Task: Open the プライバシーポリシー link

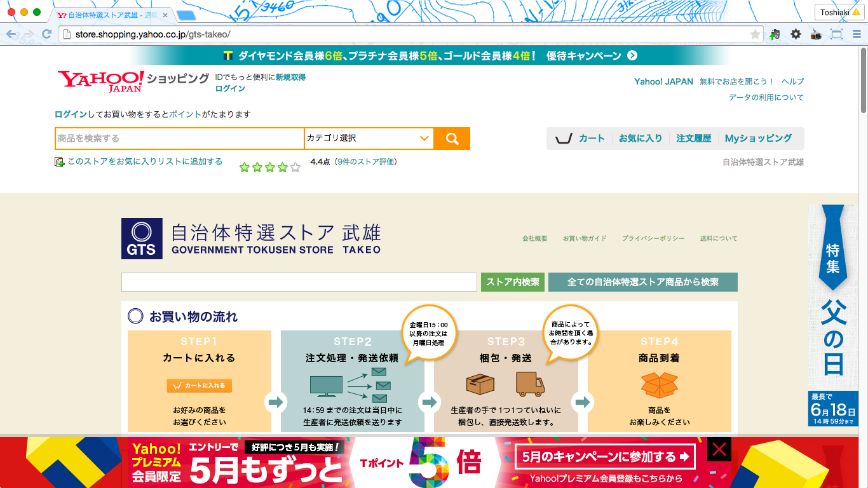Action: tap(653, 238)
